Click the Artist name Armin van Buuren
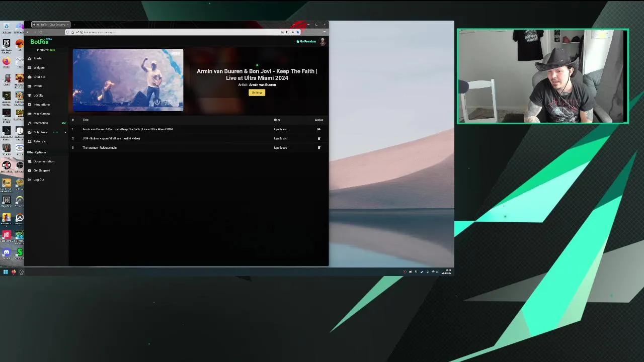This screenshot has height=362, width=644. [262, 85]
